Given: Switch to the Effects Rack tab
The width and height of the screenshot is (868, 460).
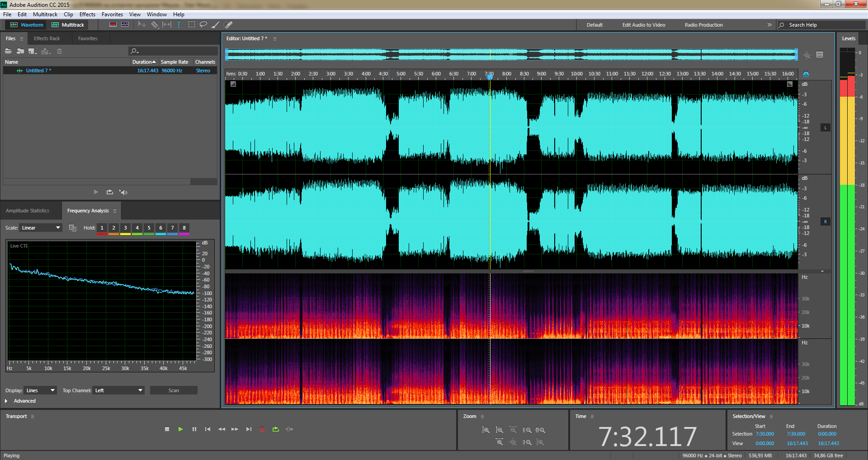Looking at the screenshot, I should [x=47, y=38].
